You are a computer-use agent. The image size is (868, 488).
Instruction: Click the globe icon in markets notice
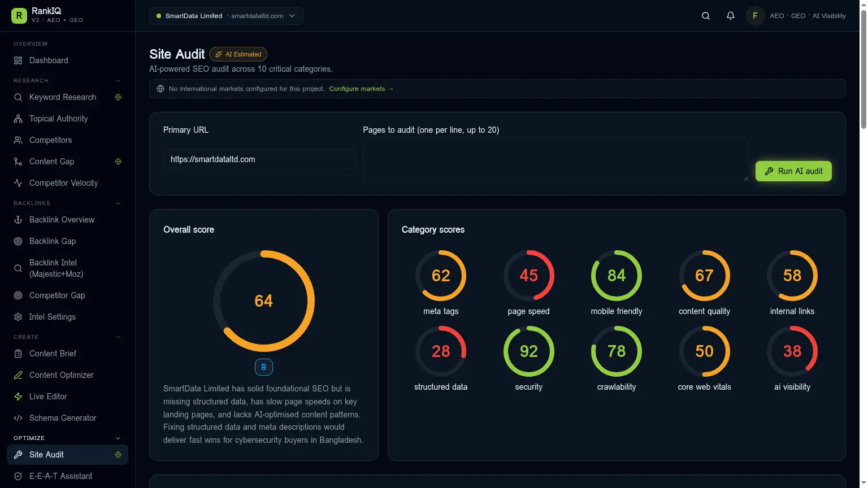160,89
